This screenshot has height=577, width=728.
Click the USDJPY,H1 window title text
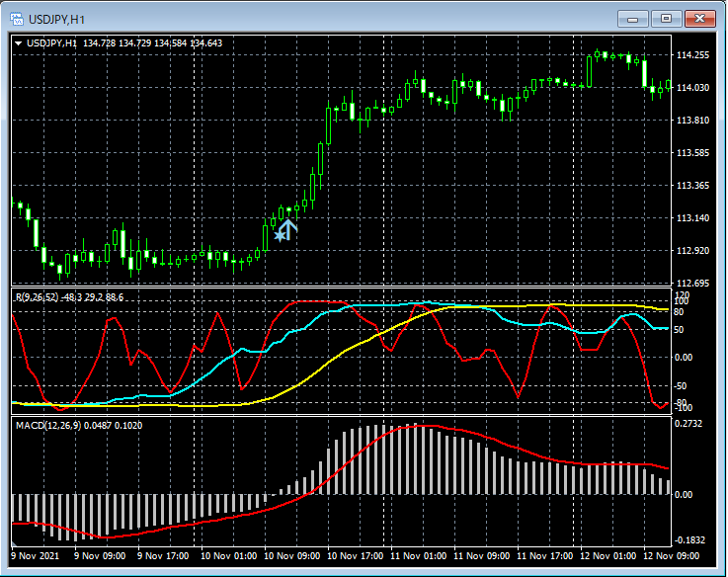tap(54, 19)
